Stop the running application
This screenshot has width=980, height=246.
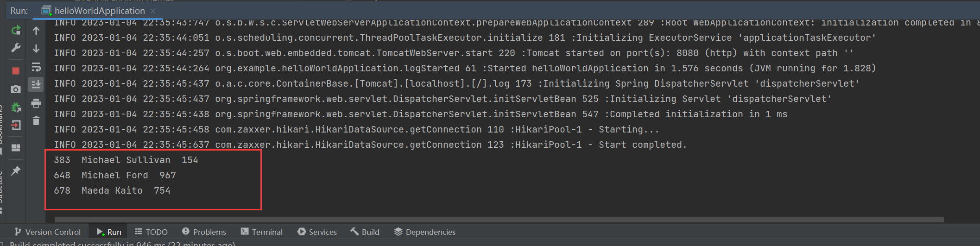(x=16, y=71)
